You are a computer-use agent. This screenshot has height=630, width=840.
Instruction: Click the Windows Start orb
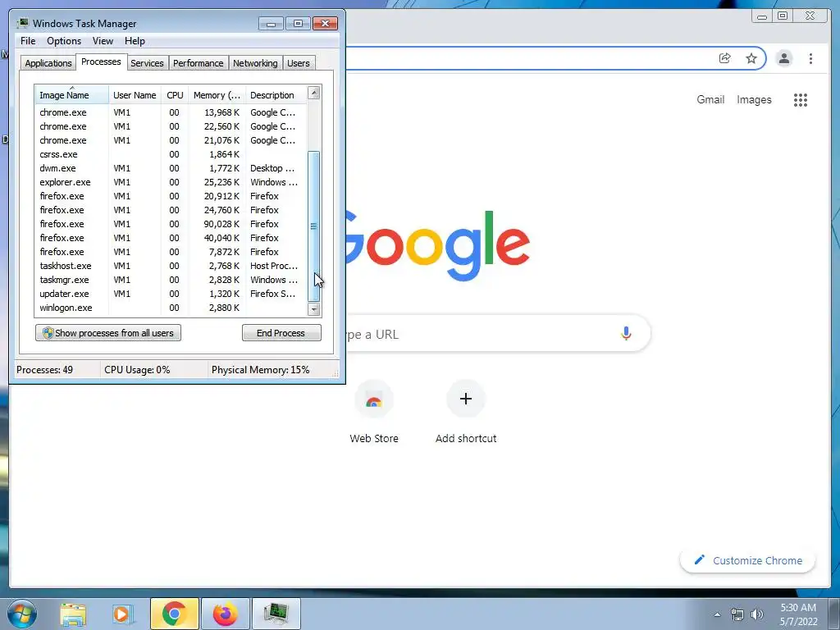[22, 614]
